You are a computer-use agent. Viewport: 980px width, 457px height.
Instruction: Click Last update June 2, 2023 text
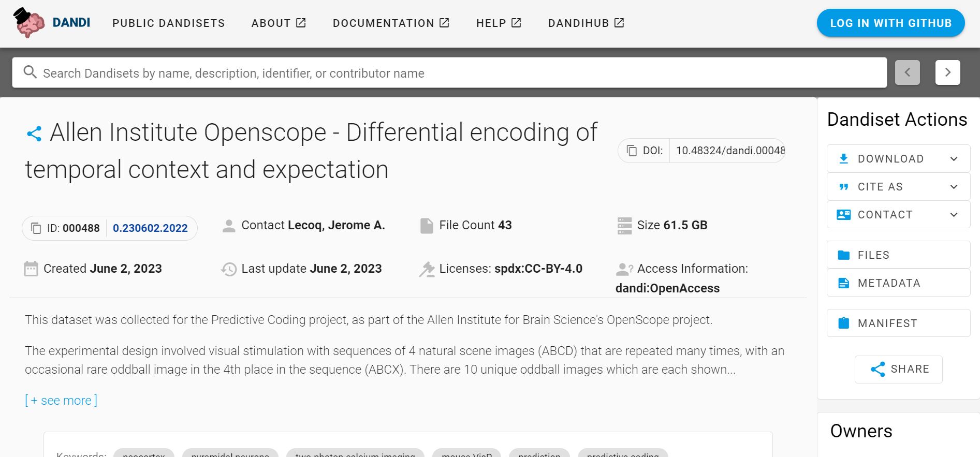pyautogui.click(x=312, y=269)
